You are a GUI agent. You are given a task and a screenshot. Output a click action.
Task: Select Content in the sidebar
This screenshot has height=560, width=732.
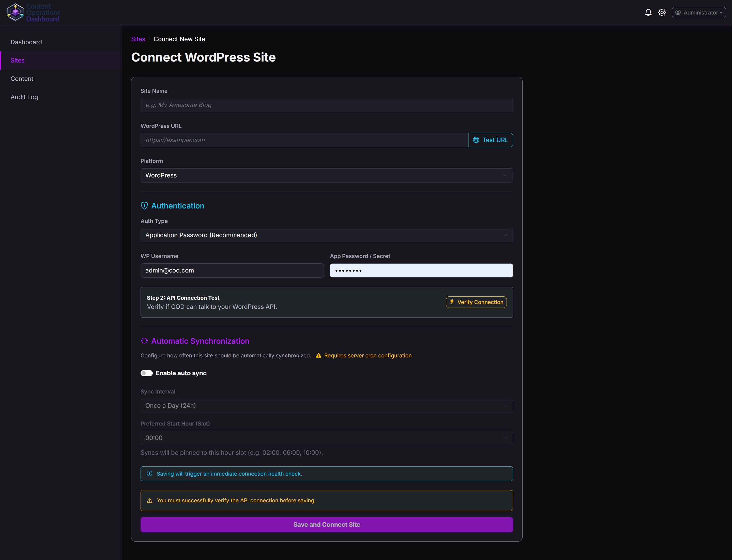point(22,79)
